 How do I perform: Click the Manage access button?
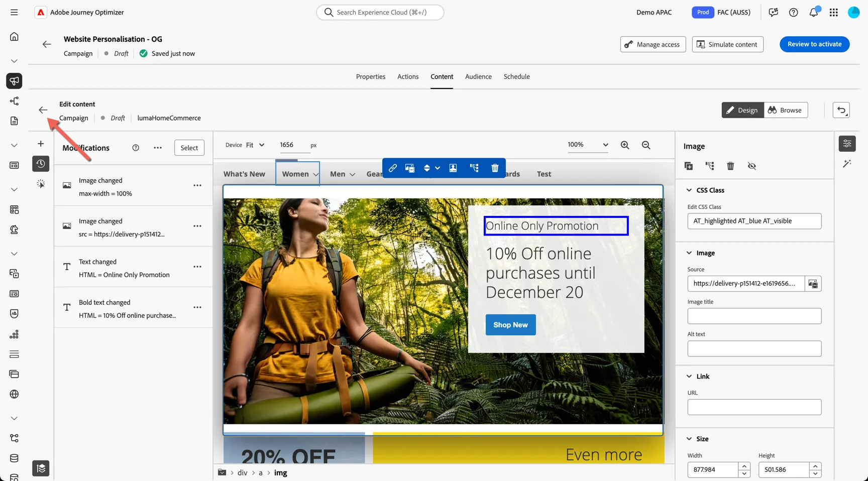pos(653,44)
